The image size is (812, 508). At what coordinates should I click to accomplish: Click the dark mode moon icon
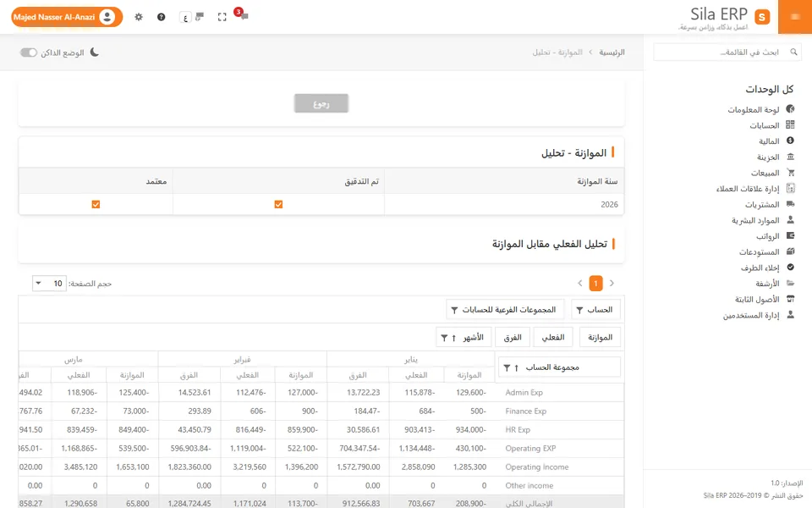pyautogui.click(x=94, y=52)
